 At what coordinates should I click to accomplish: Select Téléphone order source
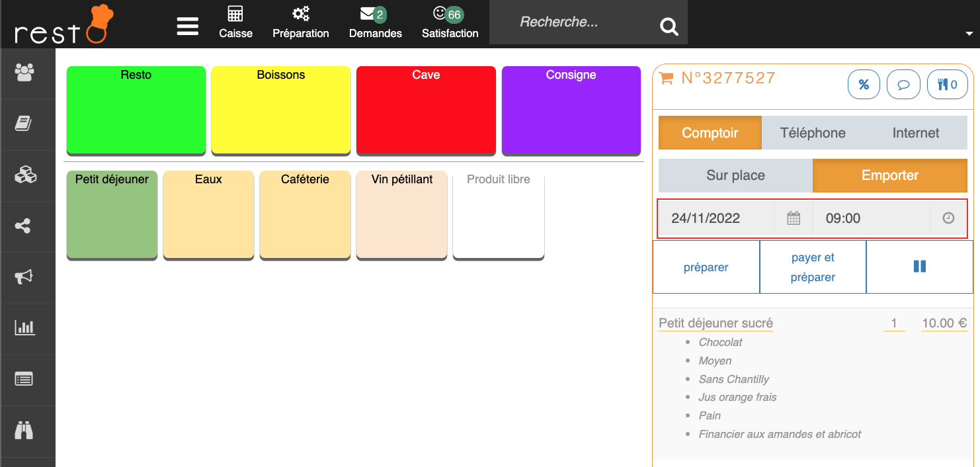813,133
